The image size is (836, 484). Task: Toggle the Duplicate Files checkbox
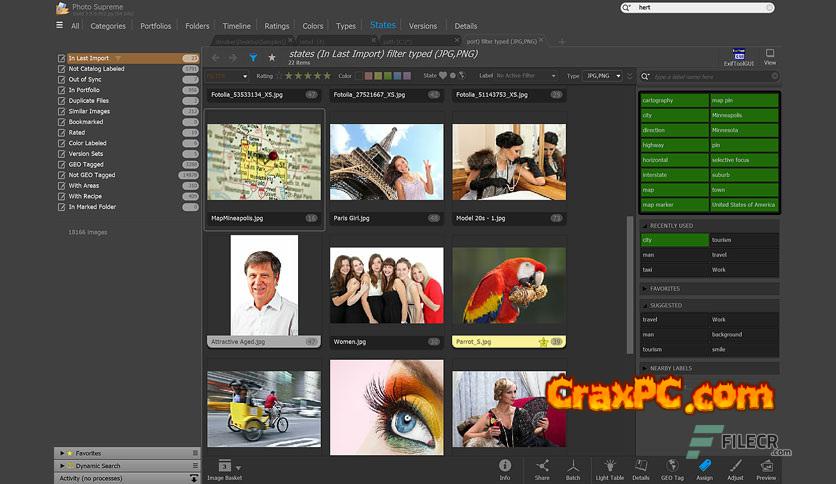tap(62, 101)
